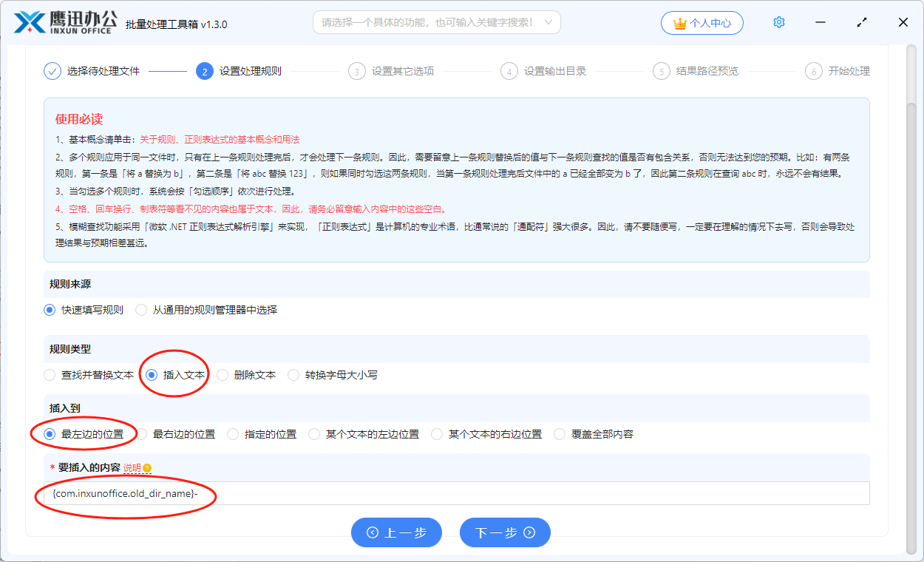The width and height of the screenshot is (924, 562).
Task: Select 从通用的规则管理器中选择 rule source
Action: [141, 310]
